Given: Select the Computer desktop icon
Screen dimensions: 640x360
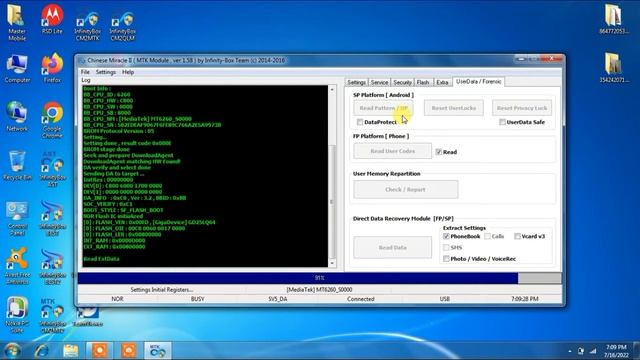Looking at the screenshot, I should [17, 69].
